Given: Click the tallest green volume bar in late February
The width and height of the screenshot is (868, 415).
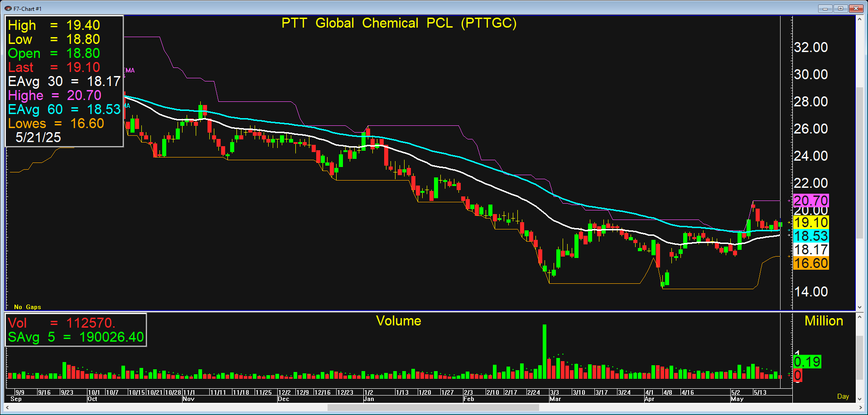Looking at the screenshot, I should point(545,352).
